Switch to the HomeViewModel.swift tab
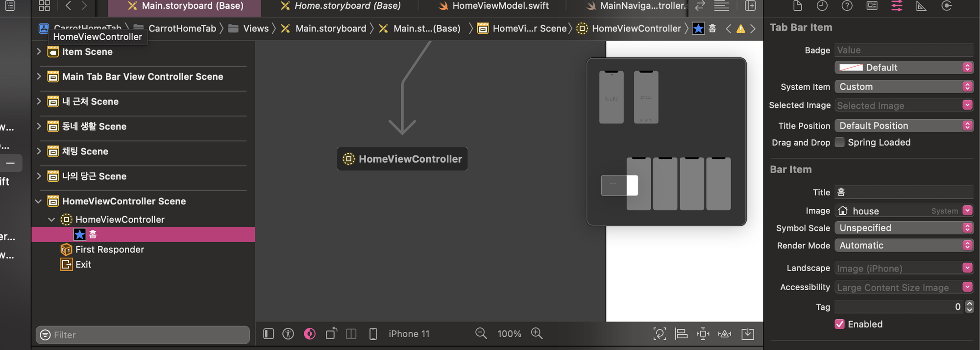The image size is (980, 350). pos(493,6)
